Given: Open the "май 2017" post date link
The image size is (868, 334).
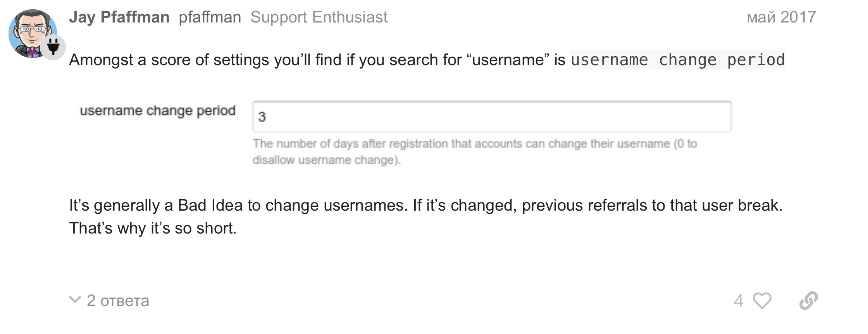Looking at the screenshot, I should 781,17.
